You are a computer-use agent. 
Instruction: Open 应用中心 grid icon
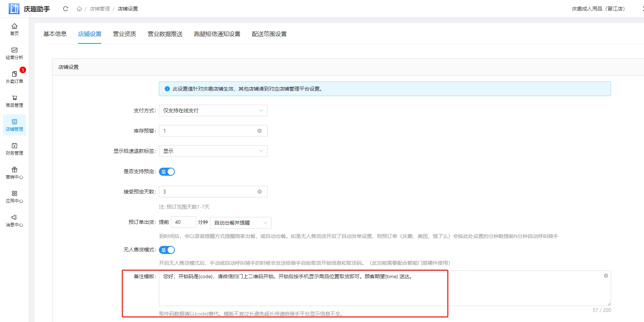coord(14,196)
